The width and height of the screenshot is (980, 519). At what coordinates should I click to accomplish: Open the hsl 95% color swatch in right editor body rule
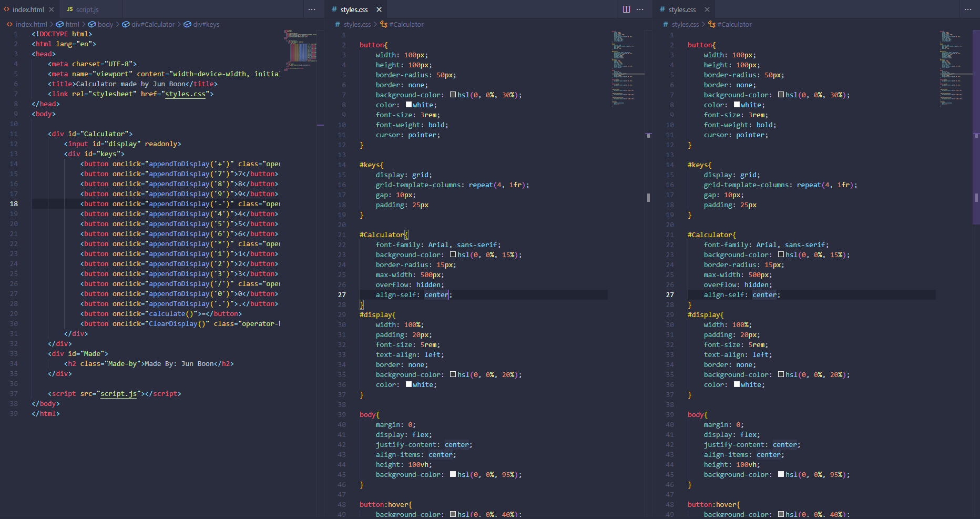781,474
